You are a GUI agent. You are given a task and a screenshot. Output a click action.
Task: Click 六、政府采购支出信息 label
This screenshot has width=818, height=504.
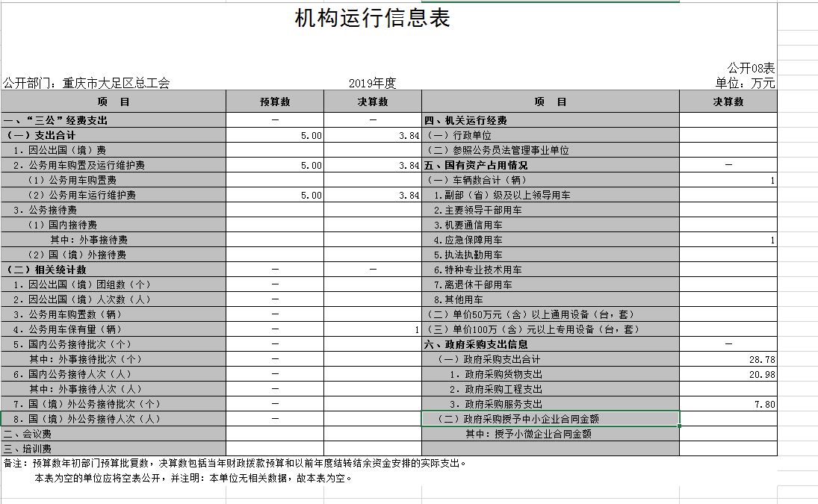click(476, 344)
